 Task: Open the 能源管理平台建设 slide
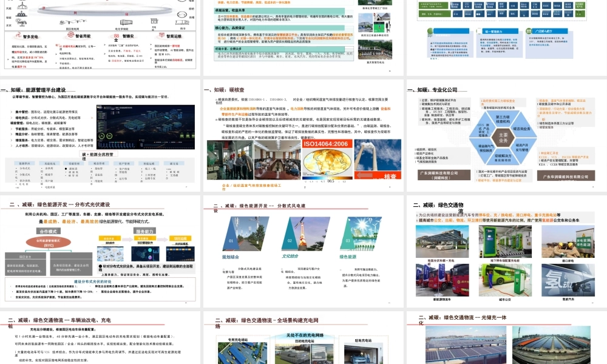click(47, 89)
